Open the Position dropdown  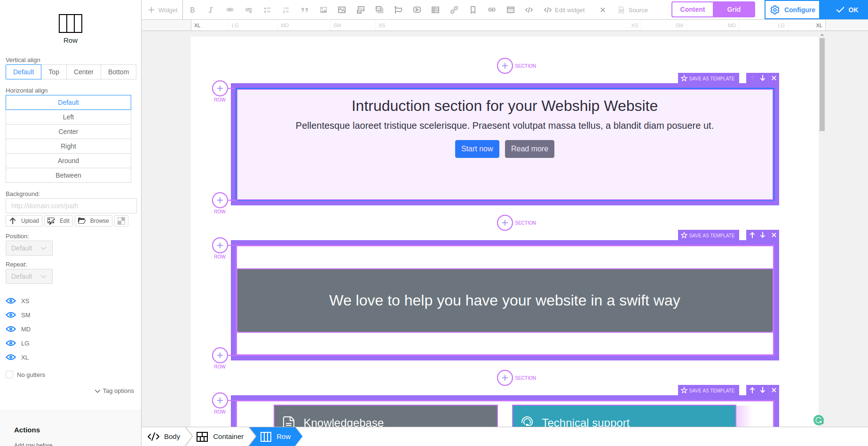pyautogui.click(x=29, y=248)
